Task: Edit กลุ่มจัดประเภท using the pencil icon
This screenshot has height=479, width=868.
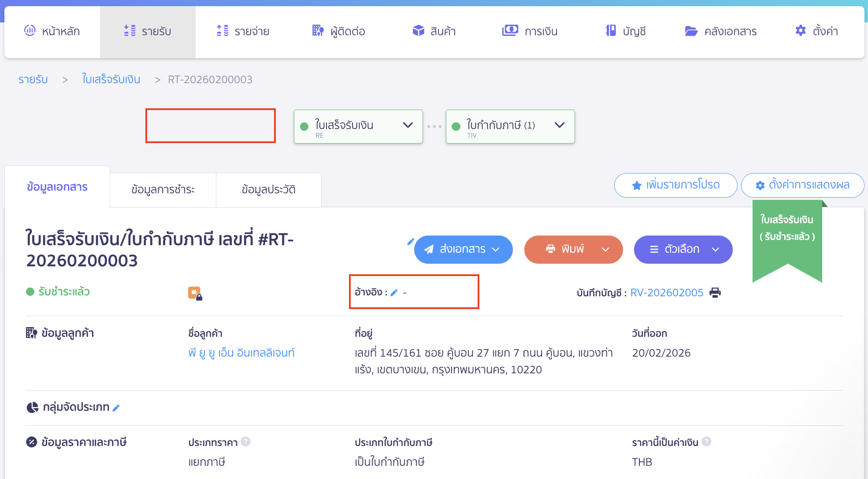Action: (x=116, y=408)
